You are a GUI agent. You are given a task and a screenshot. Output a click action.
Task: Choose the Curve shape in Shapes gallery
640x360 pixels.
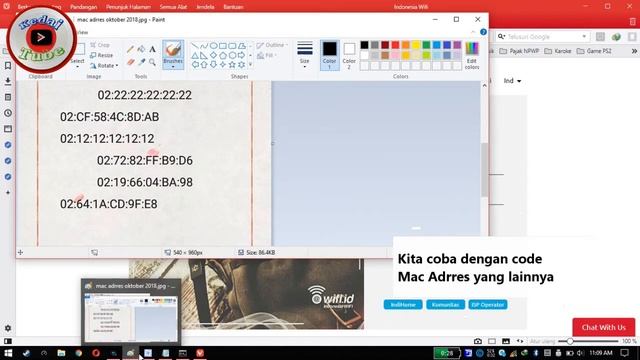coord(204,46)
